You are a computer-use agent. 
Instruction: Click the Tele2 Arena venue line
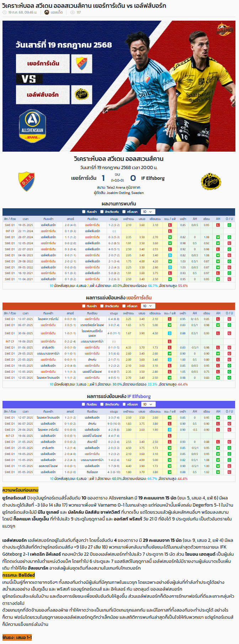[119, 187]
